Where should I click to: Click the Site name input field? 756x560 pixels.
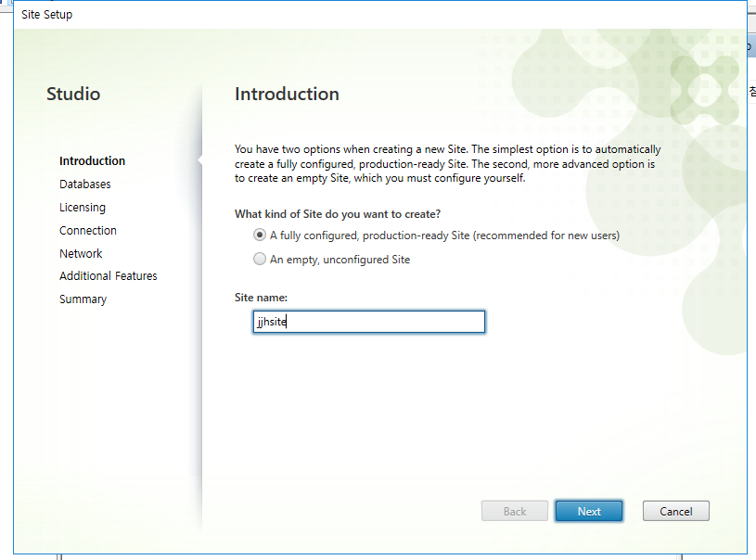click(x=369, y=322)
